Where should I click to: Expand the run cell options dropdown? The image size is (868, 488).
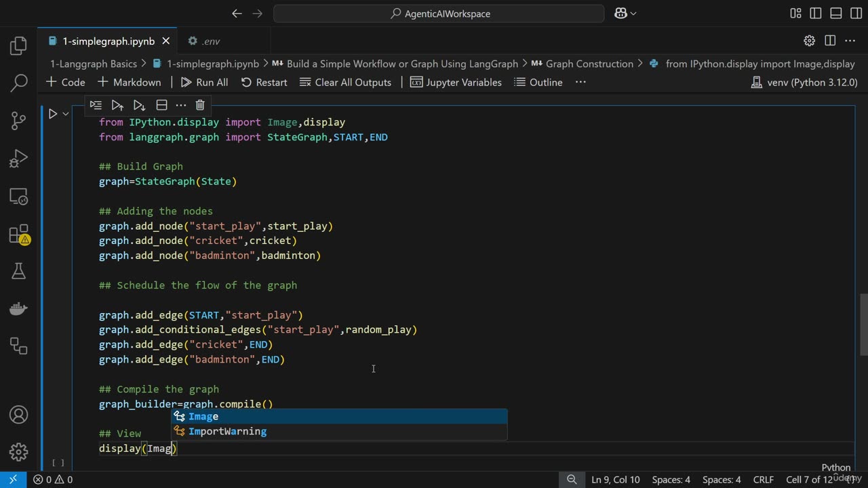pos(66,114)
